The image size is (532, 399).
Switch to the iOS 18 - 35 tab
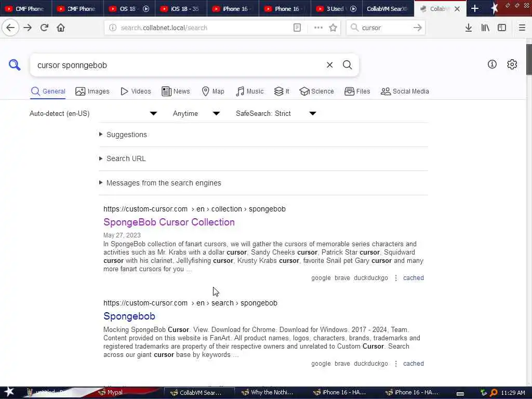pyautogui.click(x=181, y=8)
